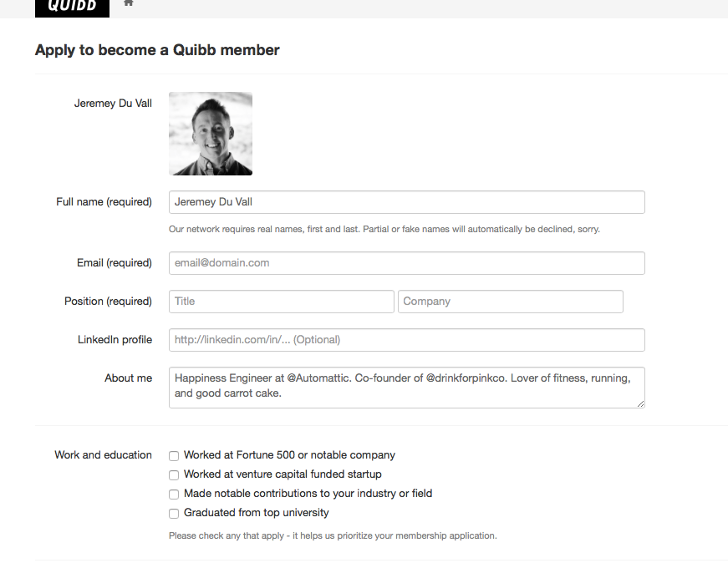This screenshot has height=563, width=728.
Task: Click the Email (required) label
Action: 115,263
